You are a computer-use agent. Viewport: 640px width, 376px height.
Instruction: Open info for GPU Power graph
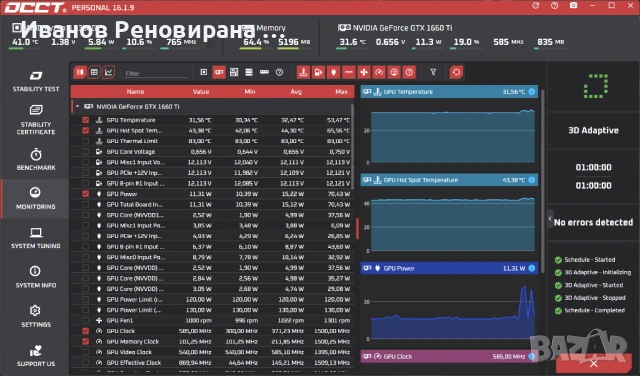pyautogui.click(x=531, y=268)
